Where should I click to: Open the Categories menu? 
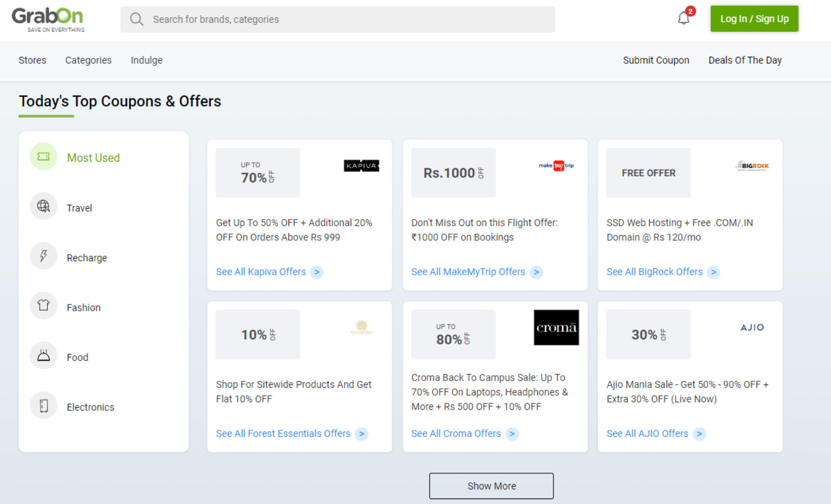(x=88, y=60)
